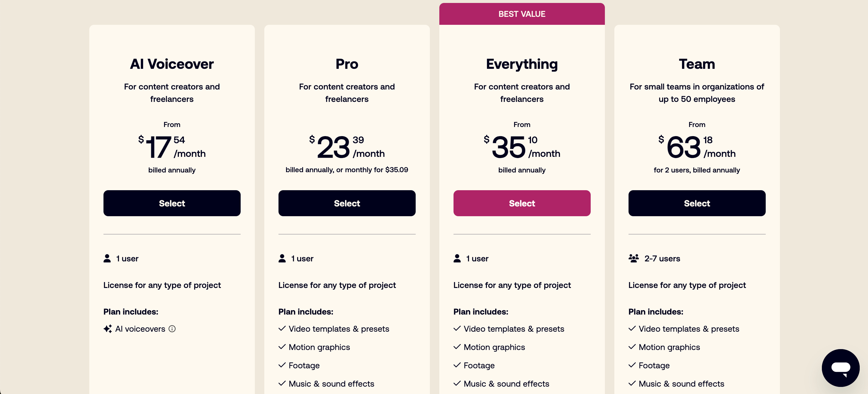Click the user icon on the Pro plan

[x=282, y=258]
